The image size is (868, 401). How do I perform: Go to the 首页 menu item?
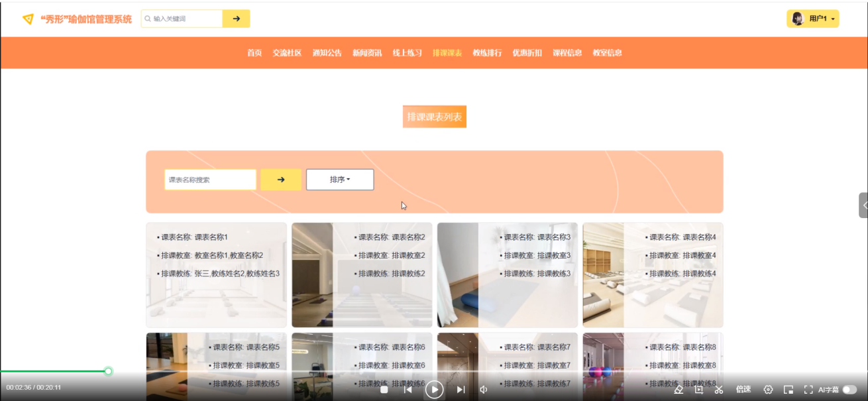pyautogui.click(x=254, y=53)
